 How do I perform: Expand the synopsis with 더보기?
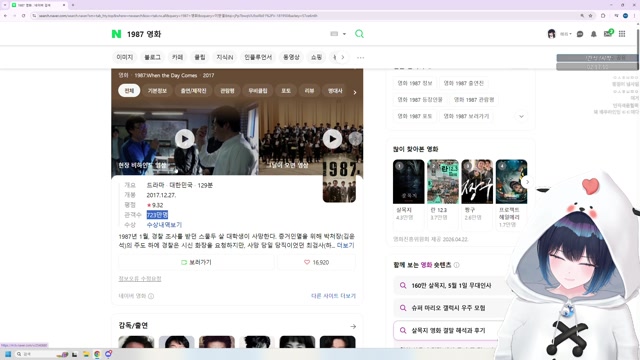(x=345, y=245)
